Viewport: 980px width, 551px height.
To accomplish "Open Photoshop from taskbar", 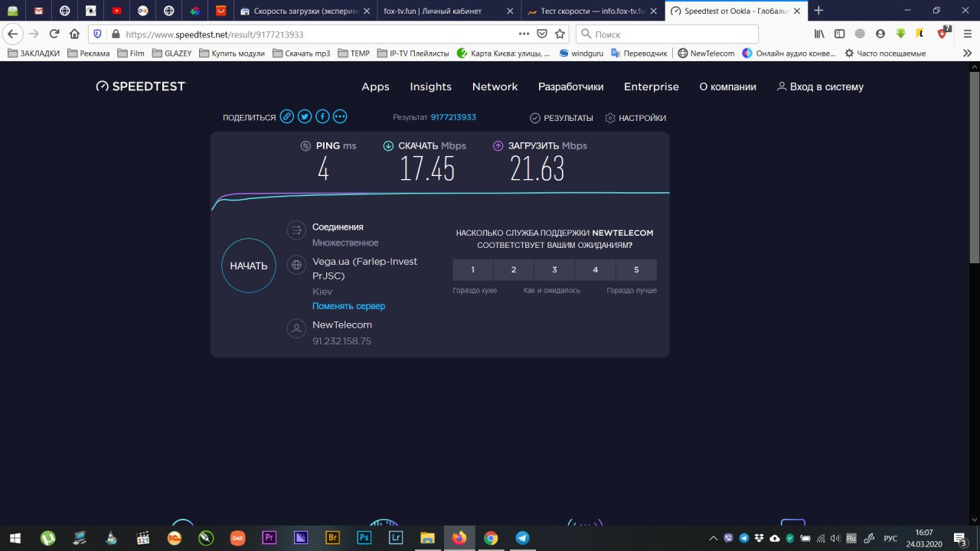I will click(x=364, y=538).
